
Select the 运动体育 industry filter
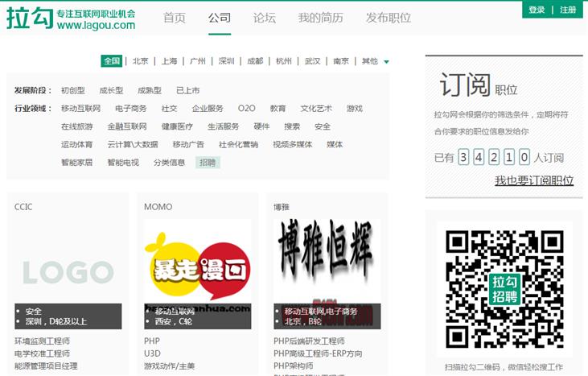(77, 144)
